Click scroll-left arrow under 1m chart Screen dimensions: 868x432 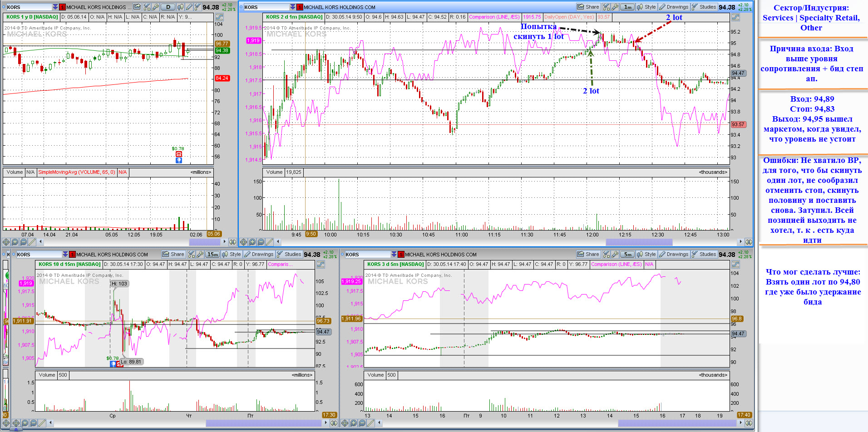pyautogui.click(x=278, y=242)
